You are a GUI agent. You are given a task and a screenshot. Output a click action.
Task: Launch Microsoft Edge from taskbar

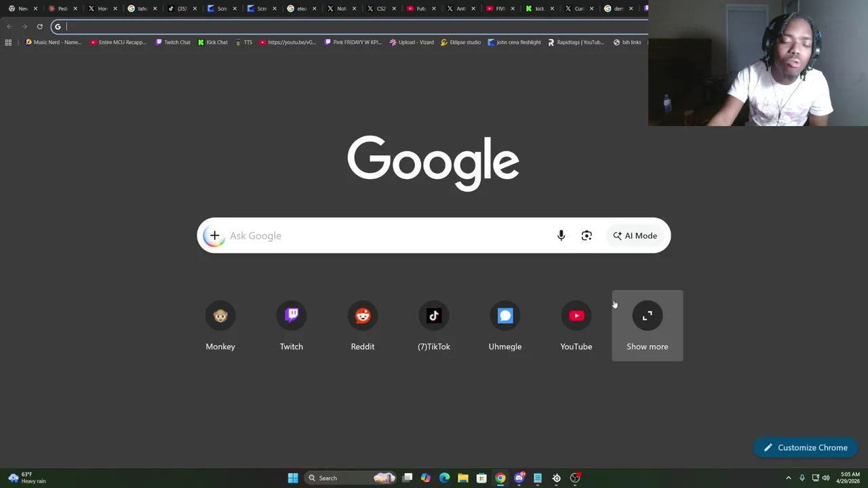coord(444,478)
